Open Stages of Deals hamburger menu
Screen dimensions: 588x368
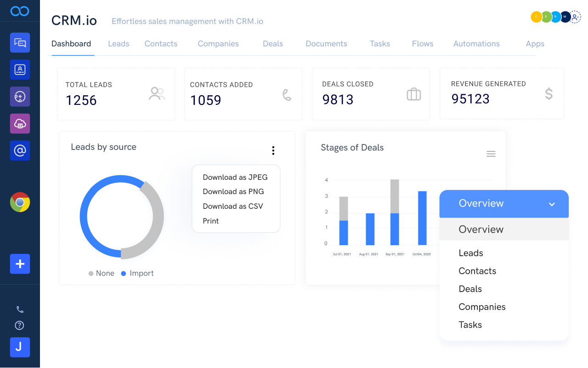(x=491, y=154)
